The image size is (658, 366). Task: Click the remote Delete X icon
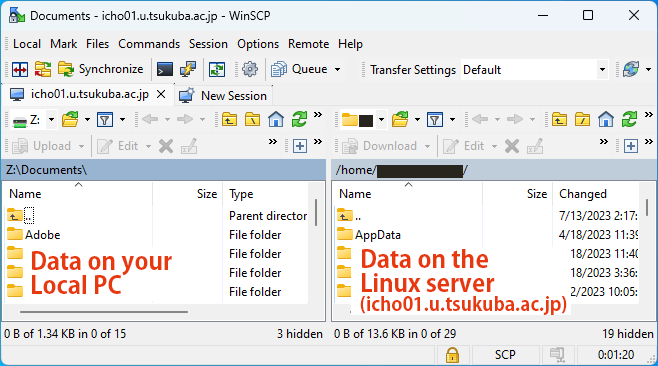512,146
